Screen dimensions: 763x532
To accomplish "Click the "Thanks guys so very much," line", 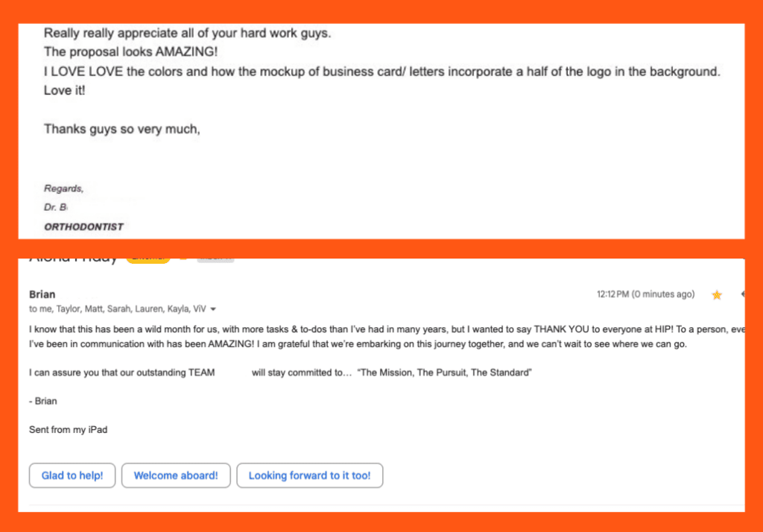I will pos(122,129).
